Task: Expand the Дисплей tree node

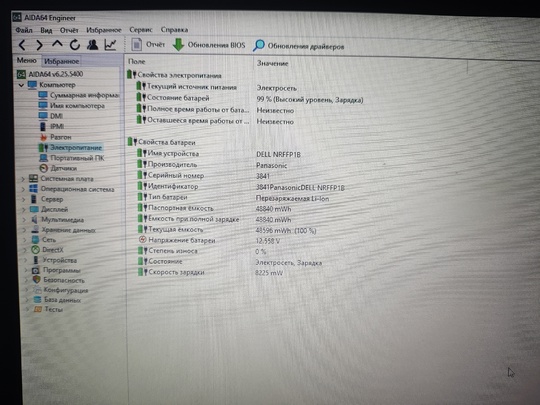Action: (x=24, y=209)
